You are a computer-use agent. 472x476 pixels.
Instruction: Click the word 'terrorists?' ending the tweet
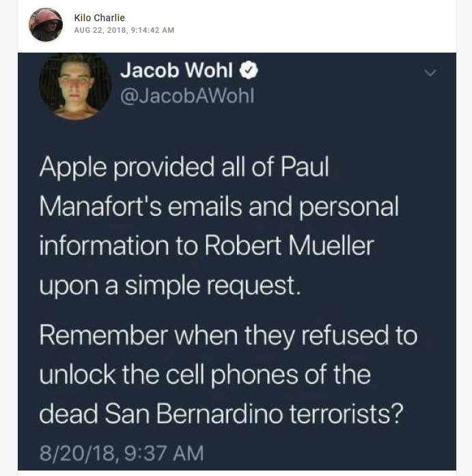point(346,414)
